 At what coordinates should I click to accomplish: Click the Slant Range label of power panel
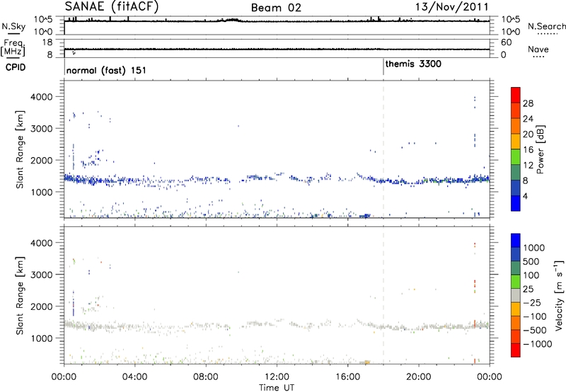click(20, 149)
